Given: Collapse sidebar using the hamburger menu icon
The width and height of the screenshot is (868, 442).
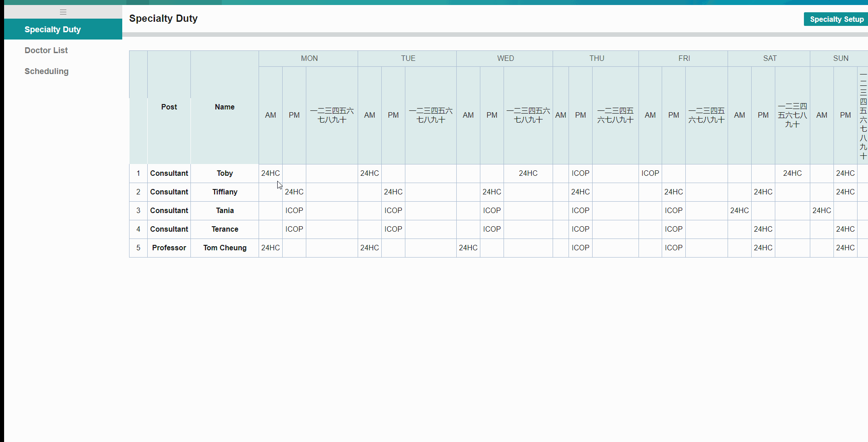Looking at the screenshot, I should 63,12.
